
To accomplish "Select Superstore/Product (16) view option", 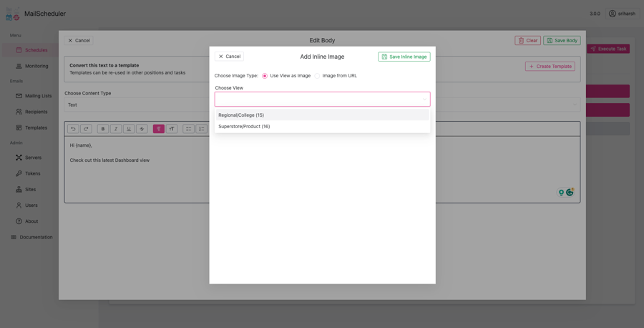I will [x=323, y=127].
